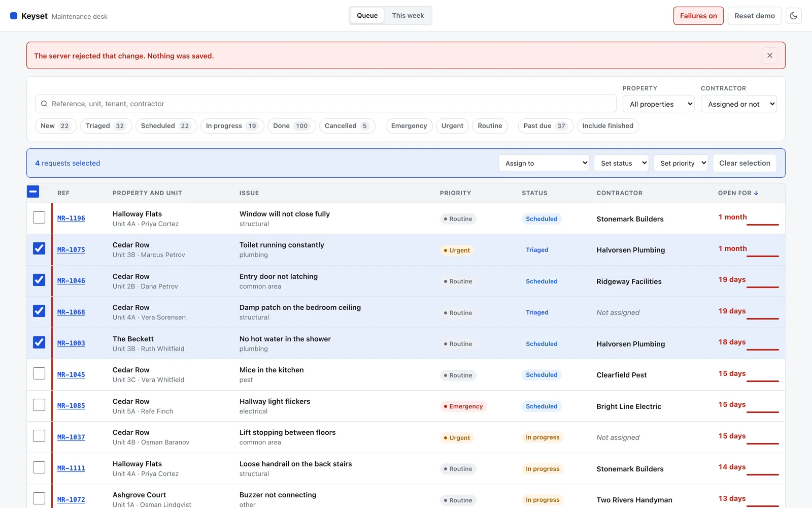
Task: Click the Reset demo button
Action: pos(754,16)
